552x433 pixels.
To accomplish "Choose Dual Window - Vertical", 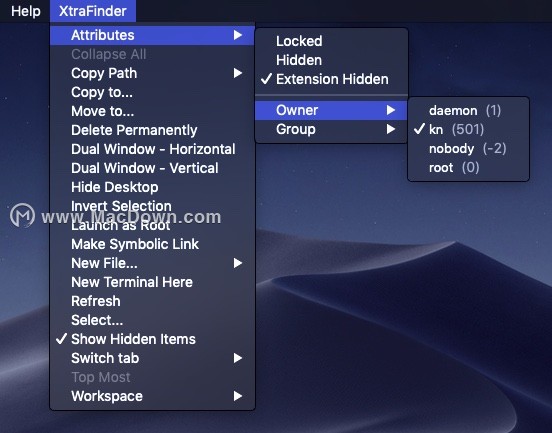I will [x=152, y=168].
